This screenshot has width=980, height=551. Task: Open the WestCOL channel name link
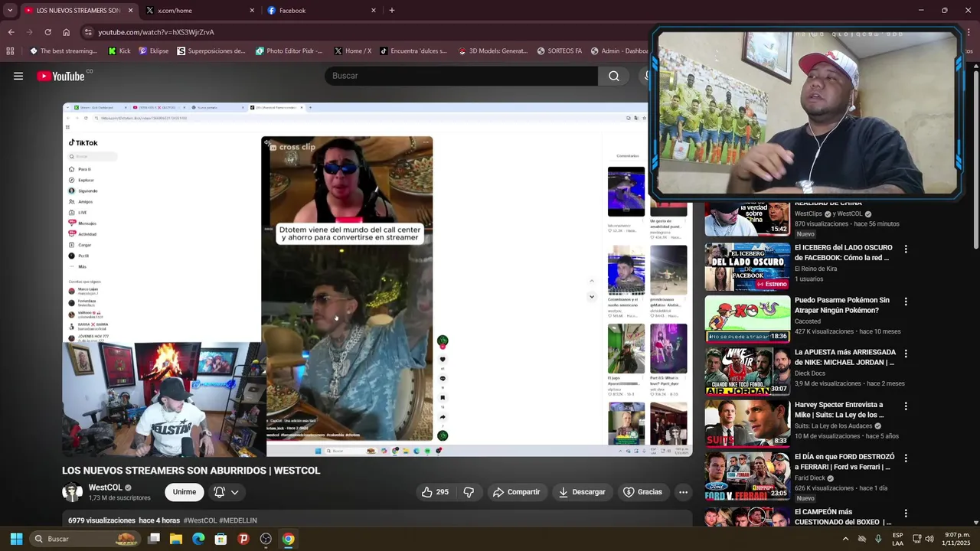pos(105,487)
